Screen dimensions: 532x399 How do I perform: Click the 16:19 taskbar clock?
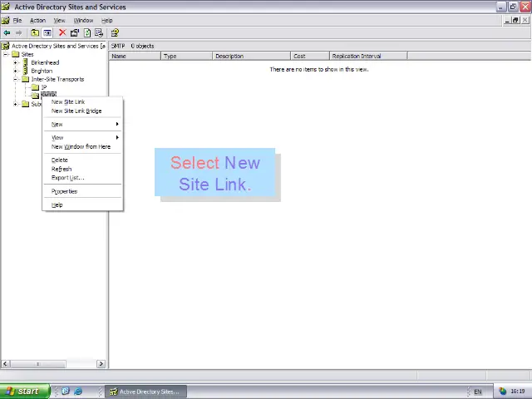click(x=518, y=392)
